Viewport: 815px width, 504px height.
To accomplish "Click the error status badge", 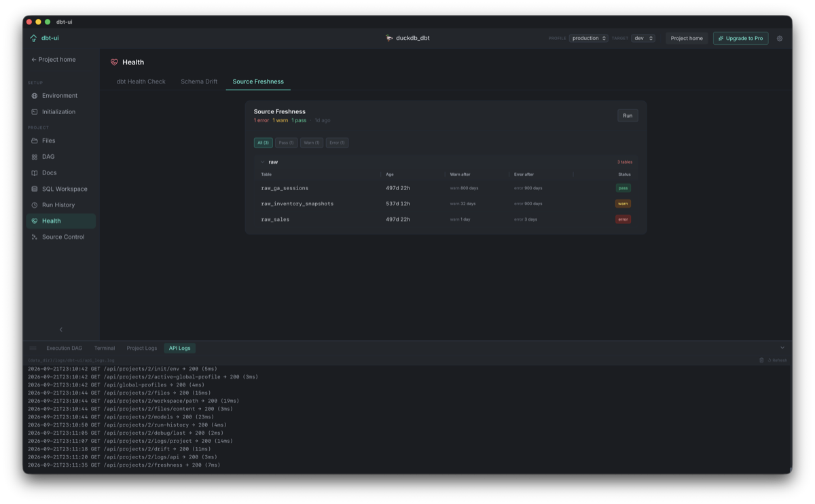I will [623, 219].
